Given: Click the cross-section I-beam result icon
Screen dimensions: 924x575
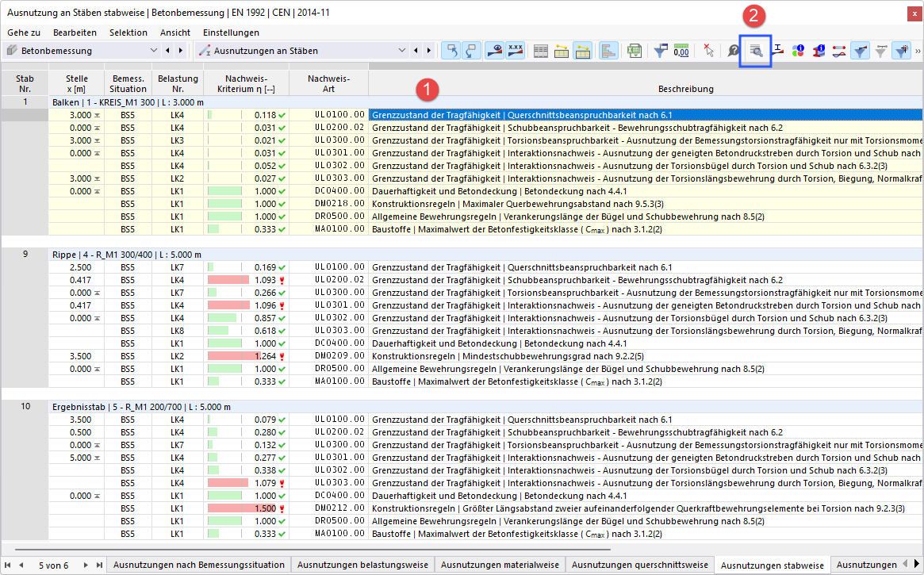Looking at the screenshot, I should tap(778, 51).
